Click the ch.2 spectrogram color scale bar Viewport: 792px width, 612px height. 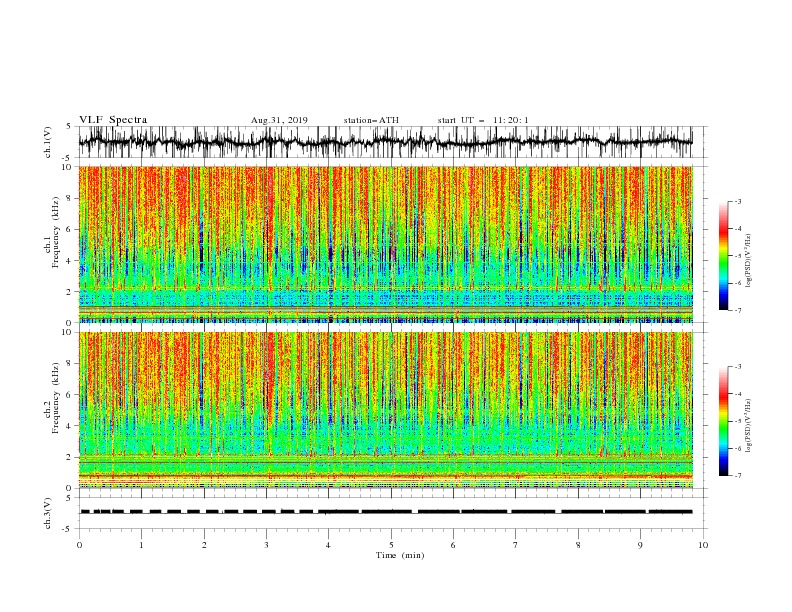click(723, 421)
